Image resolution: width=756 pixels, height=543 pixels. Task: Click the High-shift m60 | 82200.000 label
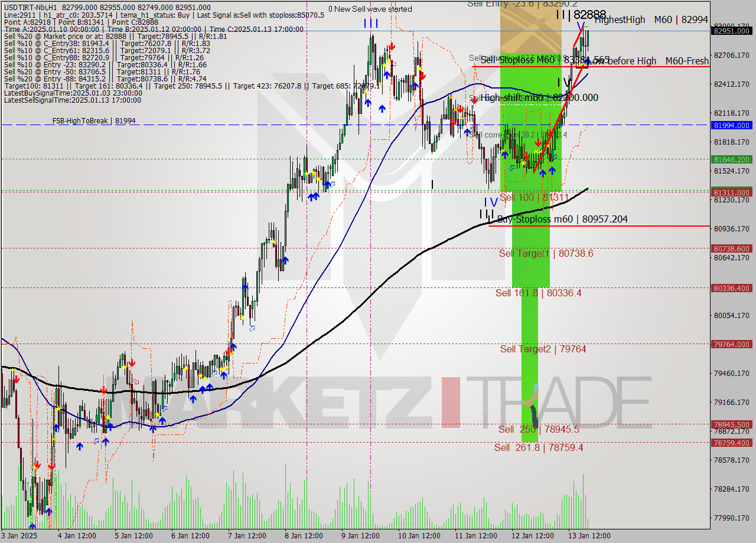tap(539, 97)
